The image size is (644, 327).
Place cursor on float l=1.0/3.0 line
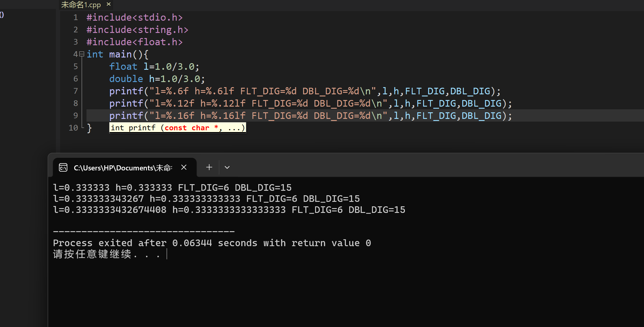point(154,66)
